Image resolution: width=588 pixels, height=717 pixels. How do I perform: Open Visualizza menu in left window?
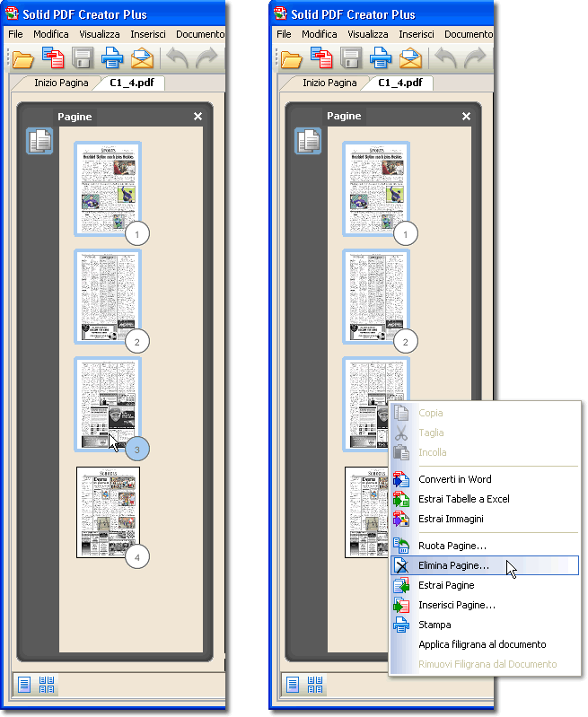click(100, 34)
